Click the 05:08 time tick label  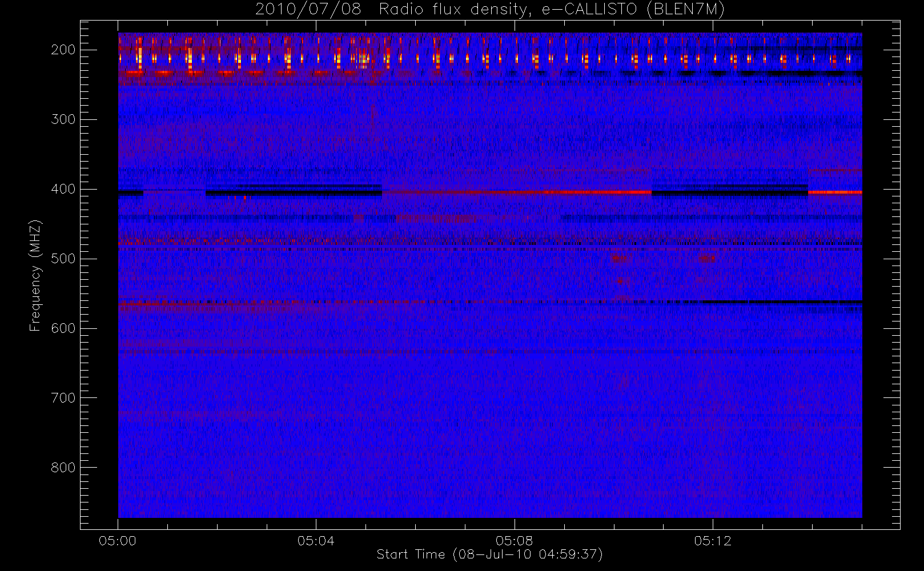pyautogui.click(x=515, y=541)
